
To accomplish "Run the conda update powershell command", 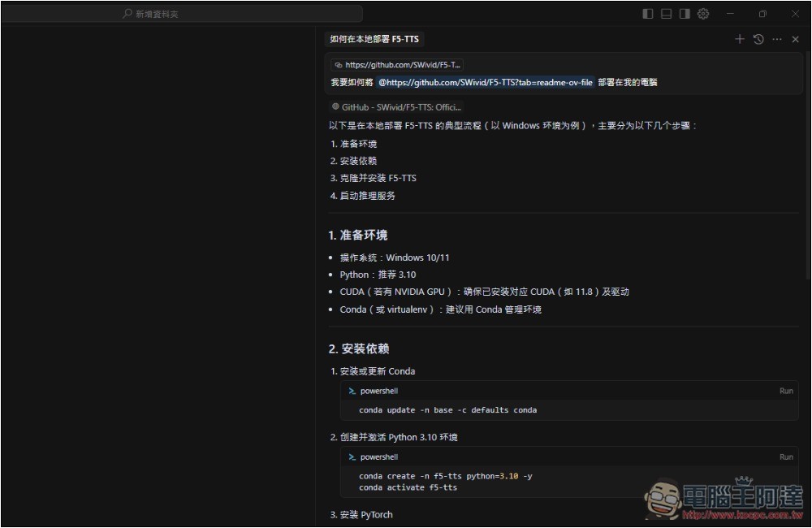I will tap(786, 391).
